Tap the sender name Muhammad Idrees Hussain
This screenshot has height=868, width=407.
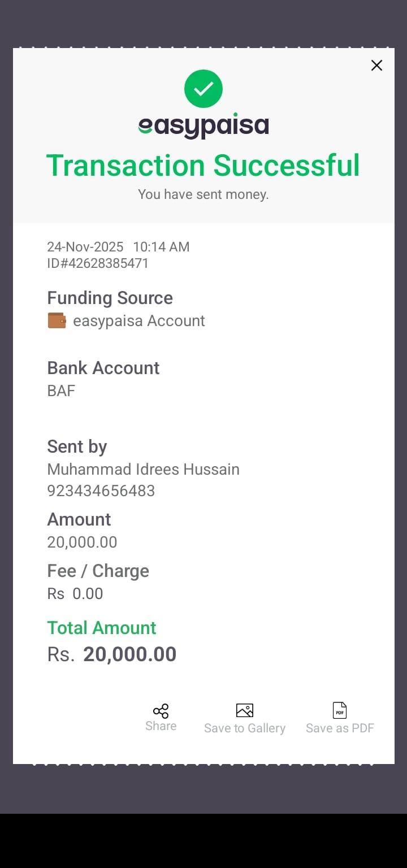coord(143,470)
